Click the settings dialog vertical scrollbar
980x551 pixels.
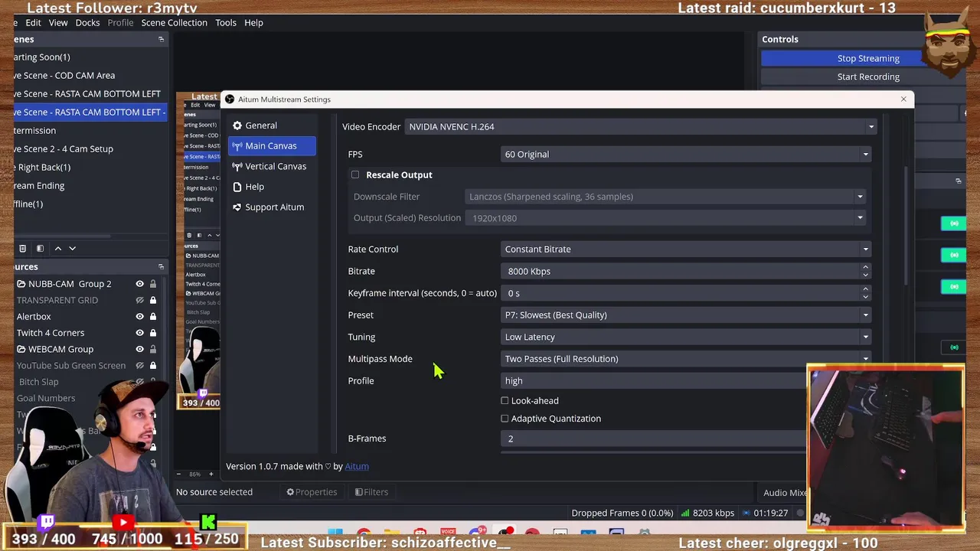905,226
